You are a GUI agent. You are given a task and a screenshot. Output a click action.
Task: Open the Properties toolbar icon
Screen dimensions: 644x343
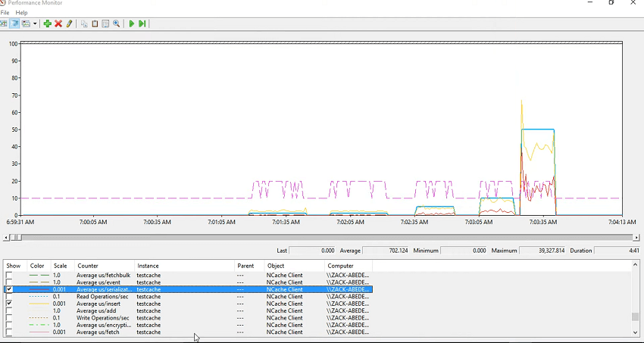tap(105, 23)
